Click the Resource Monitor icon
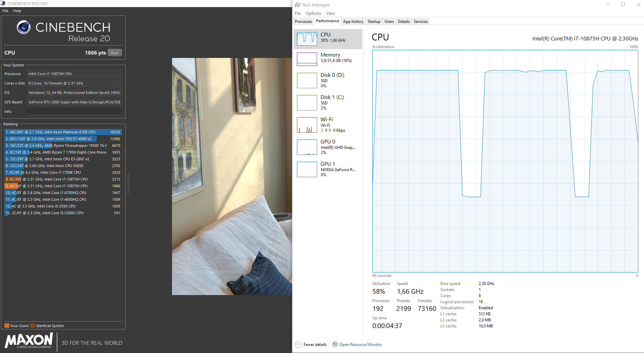644x353 pixels. pos(335,344)
